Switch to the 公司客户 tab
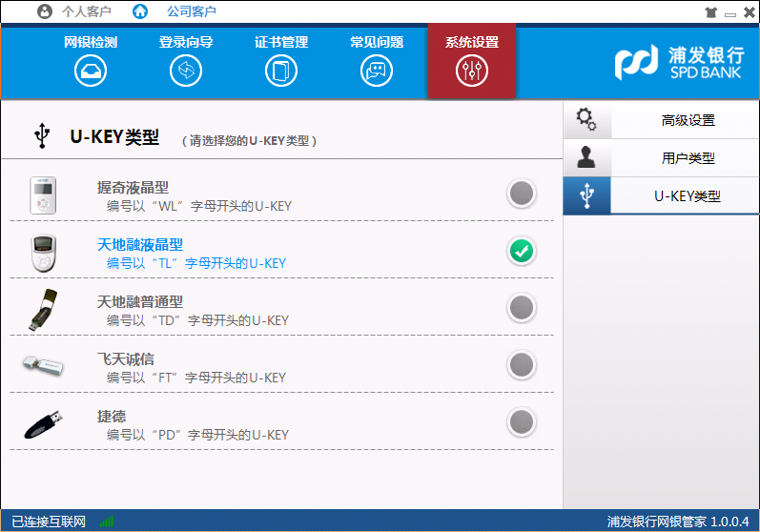 [191, 12]
